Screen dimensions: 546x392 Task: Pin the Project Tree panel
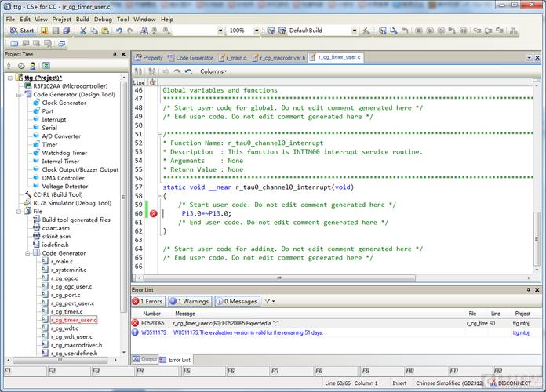[115, 54]
